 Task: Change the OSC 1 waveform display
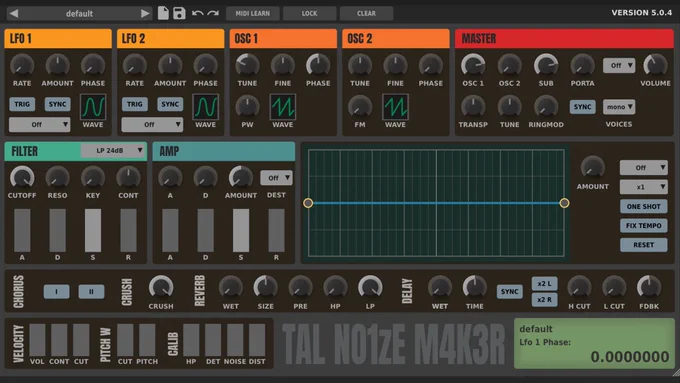click(283, 107)
